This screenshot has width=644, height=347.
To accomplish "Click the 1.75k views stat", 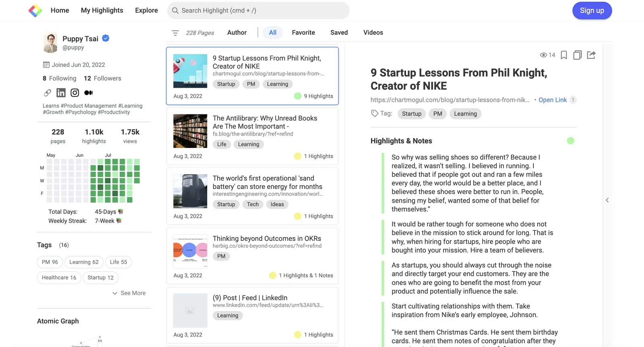I will 130,136.
